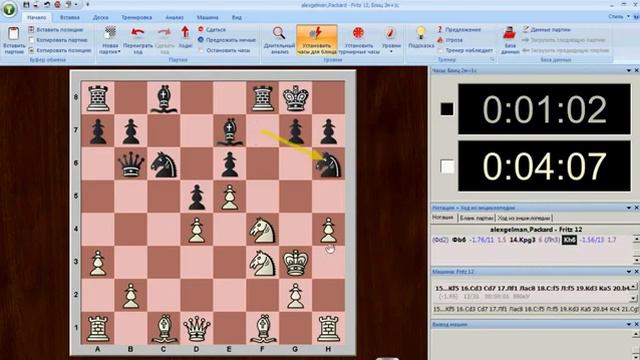Click the Undo icon in quick access toolbar
Image resolution: width=640 pixels, height=360 pixels.
click(47, 5)
